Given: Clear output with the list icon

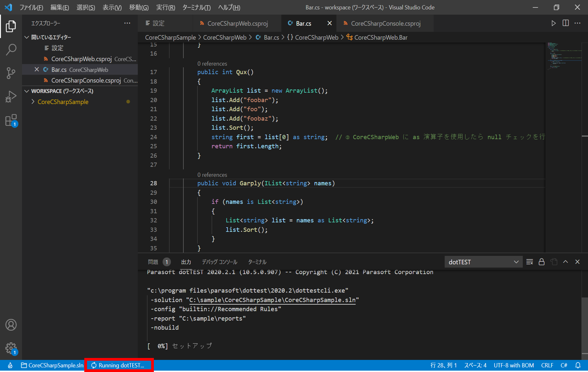Looking at the screenshot, I should [x=529, y=262].
